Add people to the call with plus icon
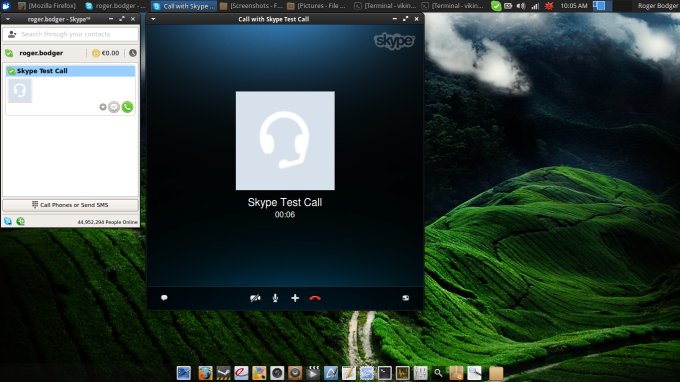The height and width of the screenshot is (382, 680). (295, 298)
